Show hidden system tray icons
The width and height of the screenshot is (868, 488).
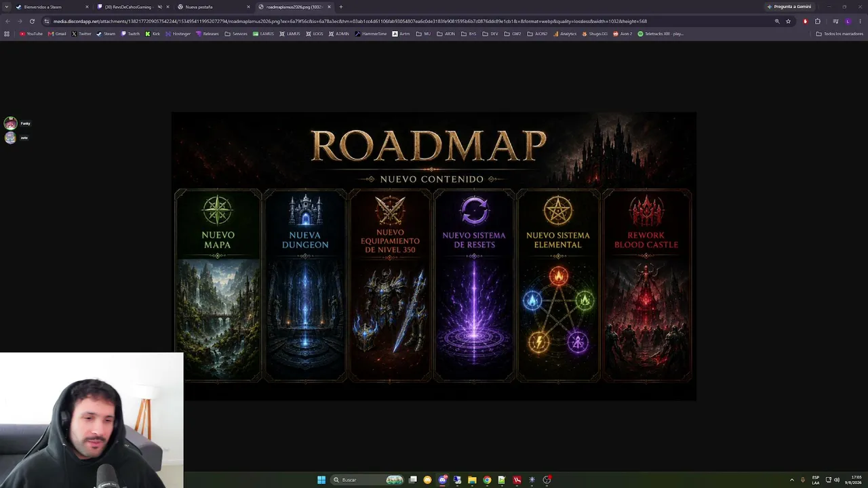tap(792, 480)
